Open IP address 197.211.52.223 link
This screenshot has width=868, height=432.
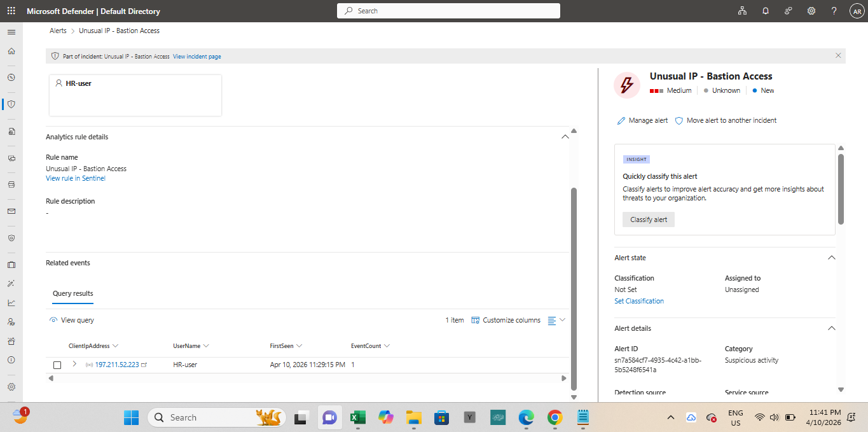click(x=117, y=365)
